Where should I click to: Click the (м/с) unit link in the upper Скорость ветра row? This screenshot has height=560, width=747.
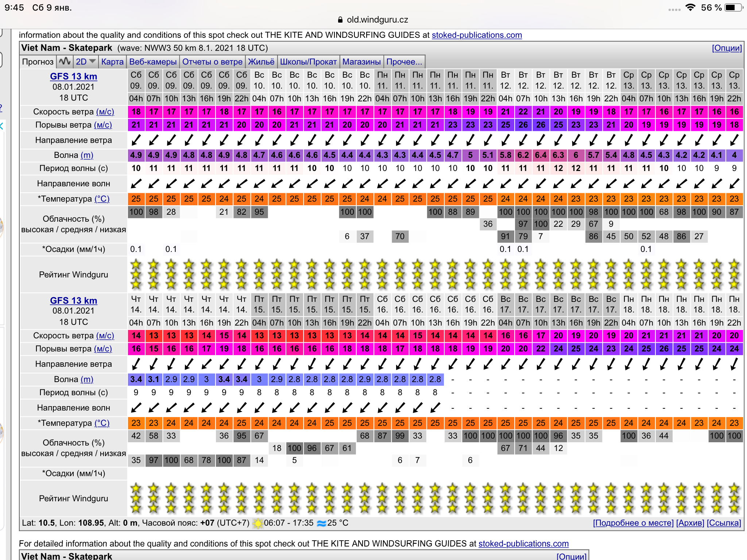(105, 112)
